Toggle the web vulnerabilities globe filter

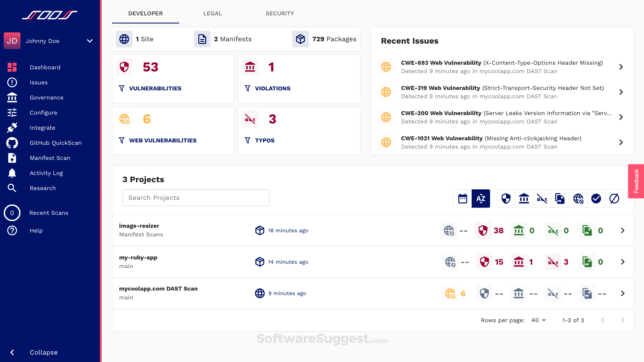[578, 198]
